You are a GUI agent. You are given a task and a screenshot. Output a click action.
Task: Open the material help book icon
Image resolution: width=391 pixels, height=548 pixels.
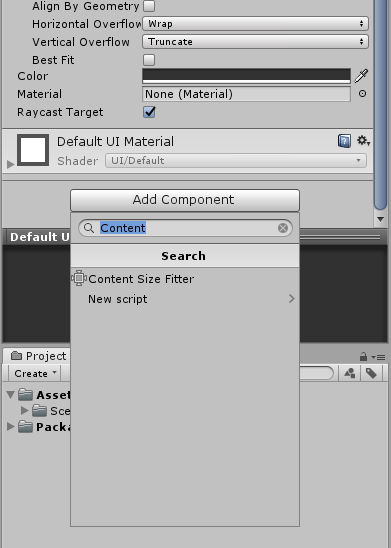[344, 141]
